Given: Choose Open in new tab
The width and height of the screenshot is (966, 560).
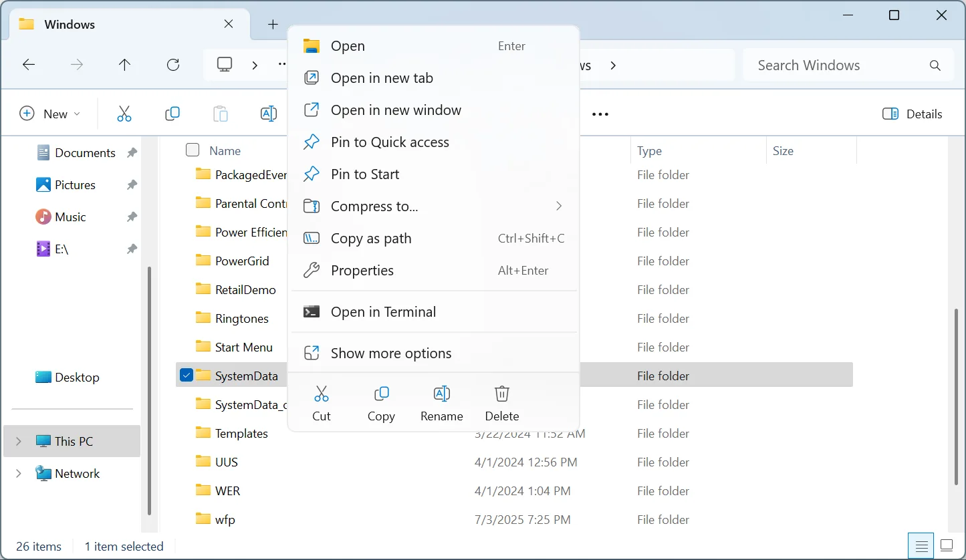Looking at the screenshot, I should pos(433,78).
